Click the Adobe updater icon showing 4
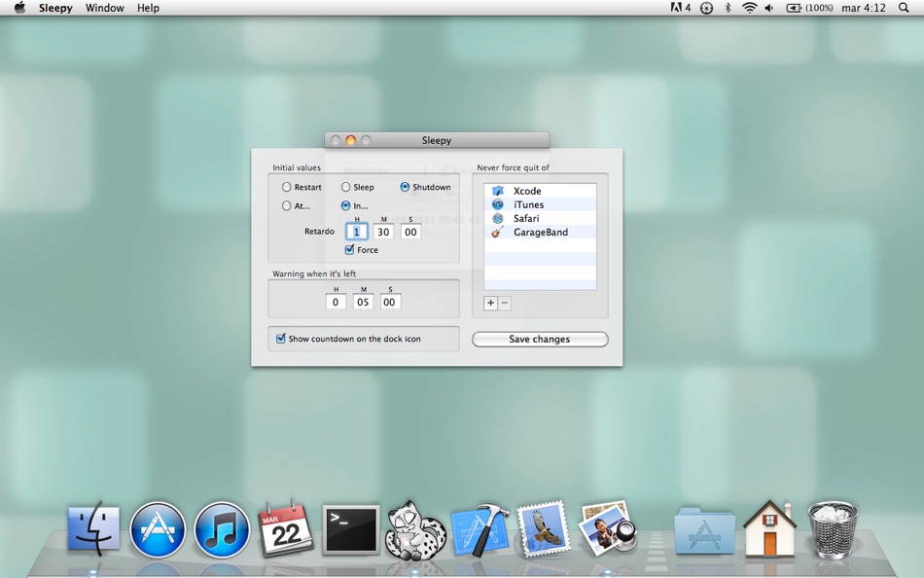 (x=681, y=8)
